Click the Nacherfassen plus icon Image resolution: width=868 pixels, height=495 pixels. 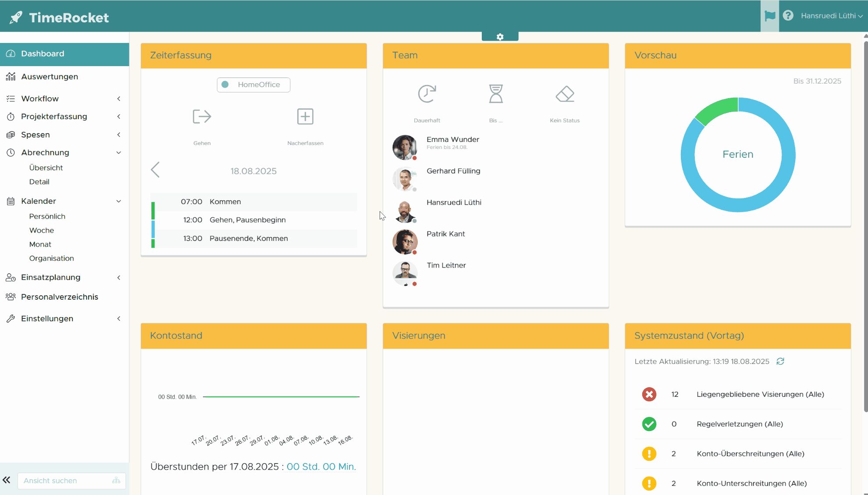(x=305, y=117)
